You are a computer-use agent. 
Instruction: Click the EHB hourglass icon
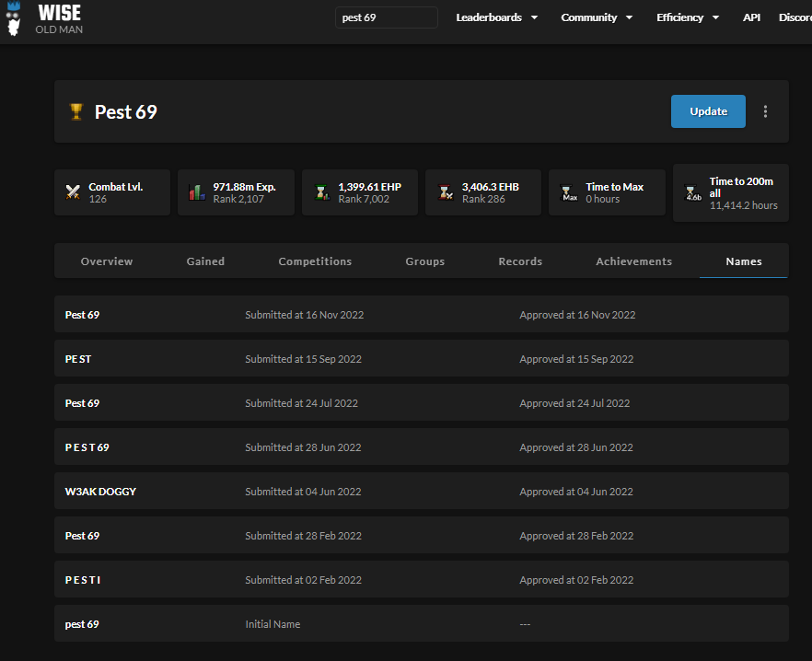coord(445,192)
